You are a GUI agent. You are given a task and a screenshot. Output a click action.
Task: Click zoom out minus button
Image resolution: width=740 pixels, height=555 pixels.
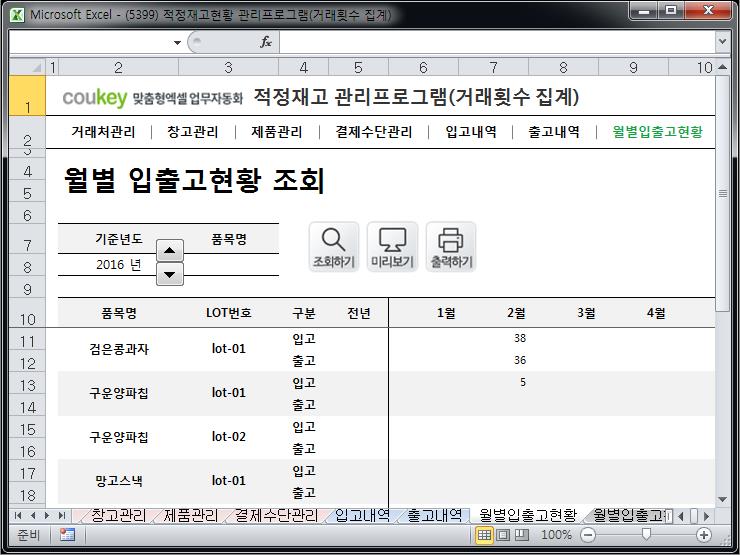point(588,535)
